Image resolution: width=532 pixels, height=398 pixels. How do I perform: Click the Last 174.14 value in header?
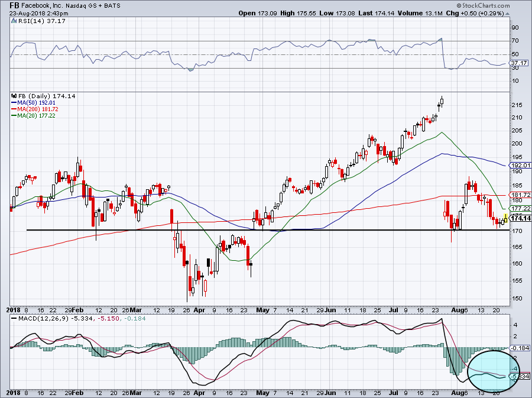tap(377, 13)
